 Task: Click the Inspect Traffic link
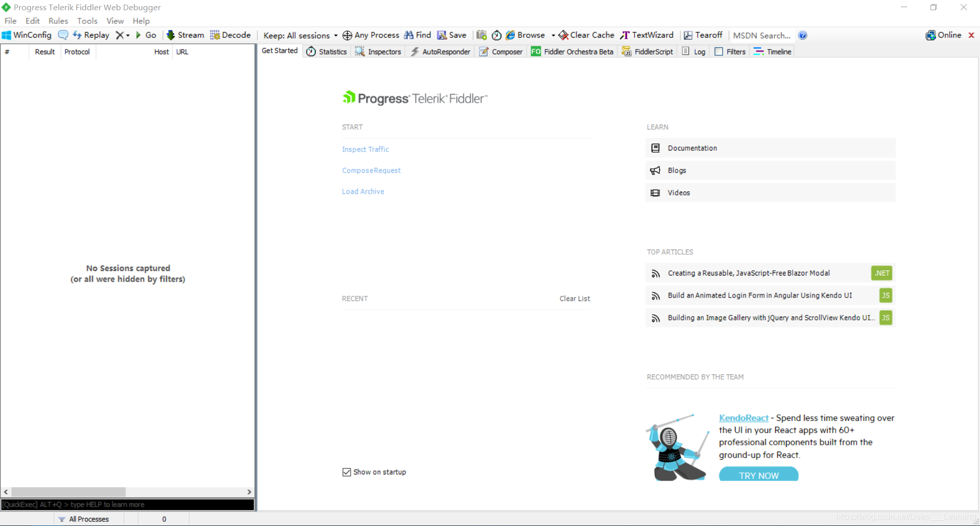(x=365, y=149)
